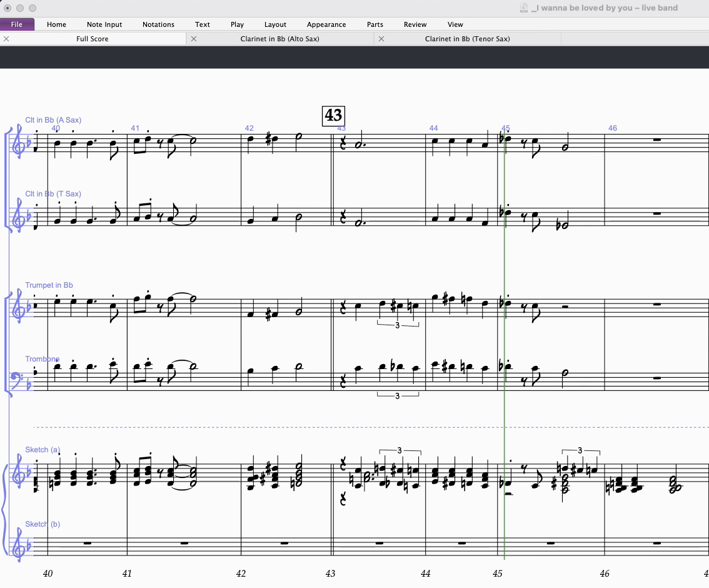Close the Clarinet in Bb (Tenor Sax) tab
The image size is (709, 588).
381,39
